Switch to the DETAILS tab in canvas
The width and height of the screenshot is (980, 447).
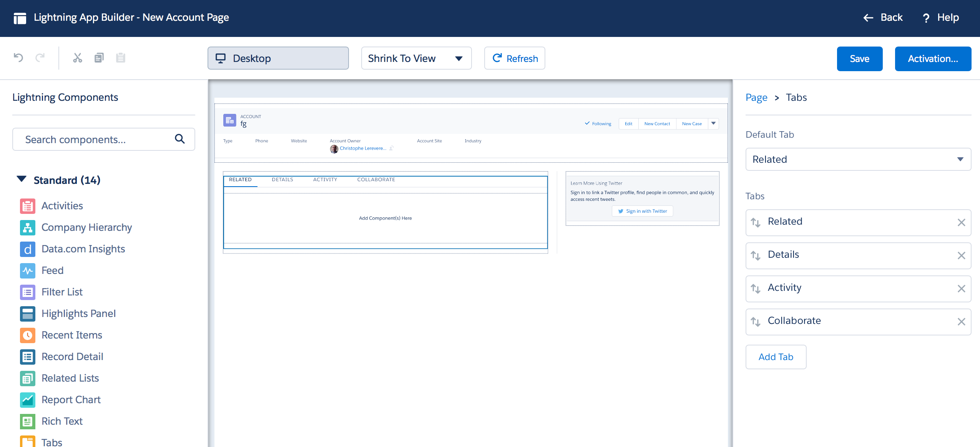click(x=282, y=180)
